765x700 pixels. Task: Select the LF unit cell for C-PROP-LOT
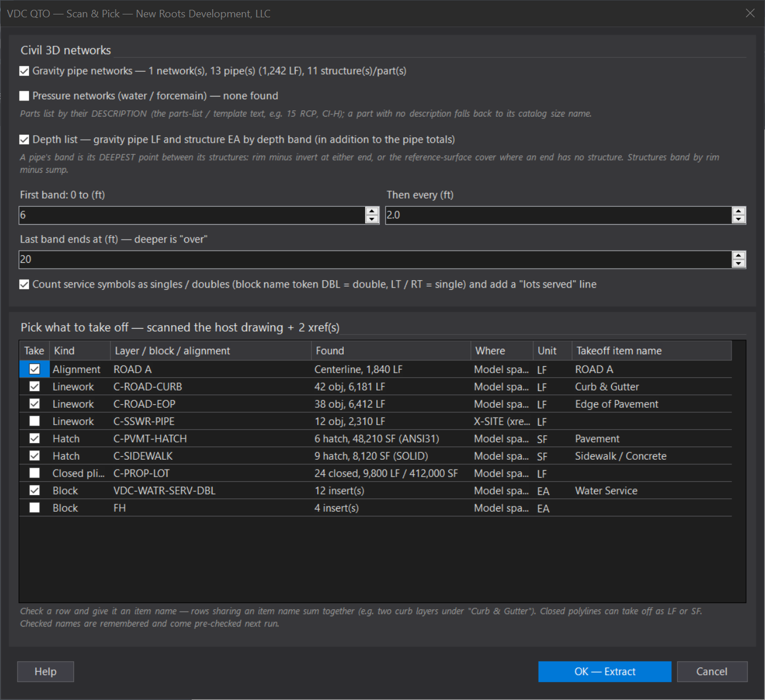(x=552, y=473)
